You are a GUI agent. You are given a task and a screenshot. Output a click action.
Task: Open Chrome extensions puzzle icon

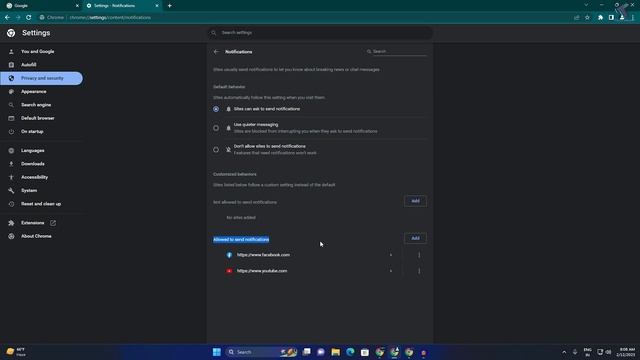coord(600,18)
